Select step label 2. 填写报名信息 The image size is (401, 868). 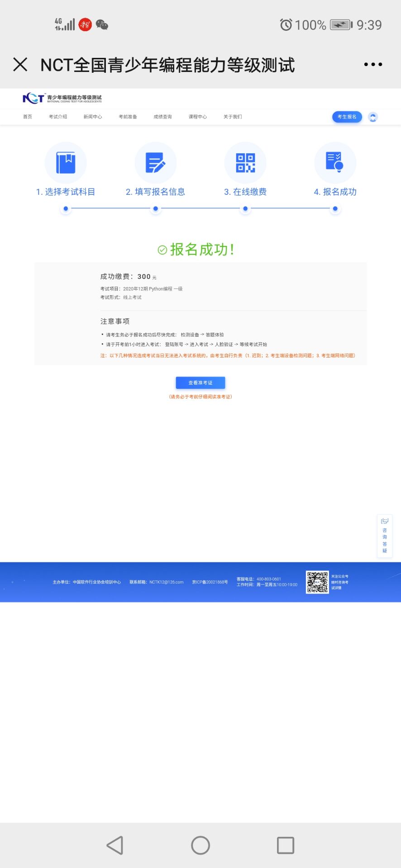point(155,192)
